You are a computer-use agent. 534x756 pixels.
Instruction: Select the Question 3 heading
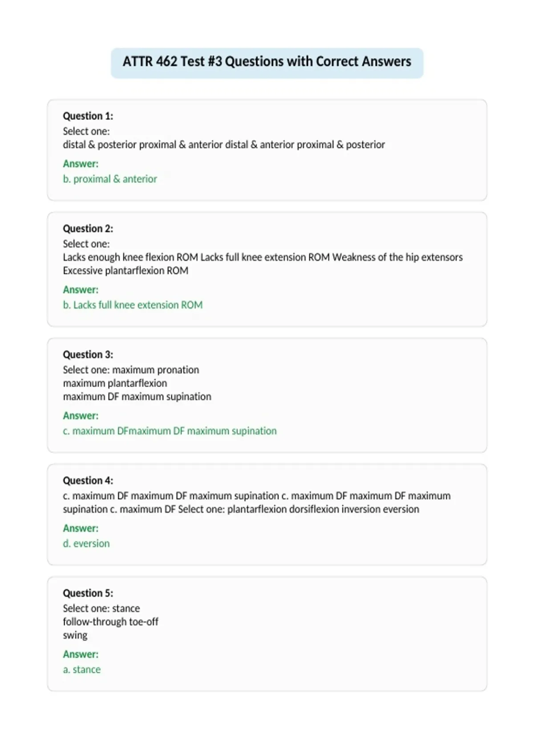point(88,354)
